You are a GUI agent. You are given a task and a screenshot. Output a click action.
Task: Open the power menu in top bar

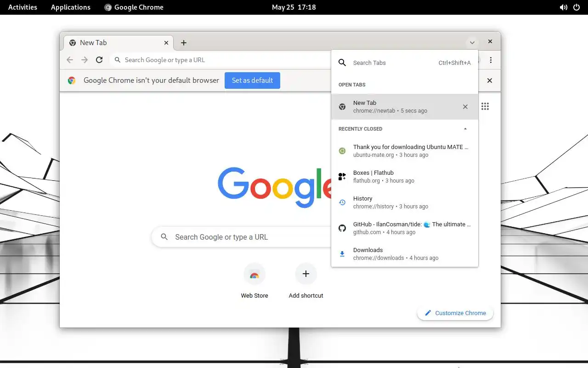tap(577, 7)
